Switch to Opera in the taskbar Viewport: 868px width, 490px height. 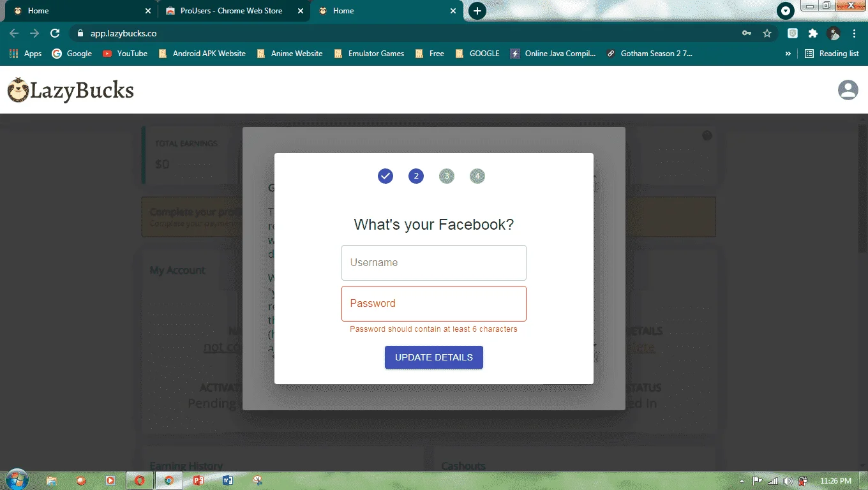(140, 480)
